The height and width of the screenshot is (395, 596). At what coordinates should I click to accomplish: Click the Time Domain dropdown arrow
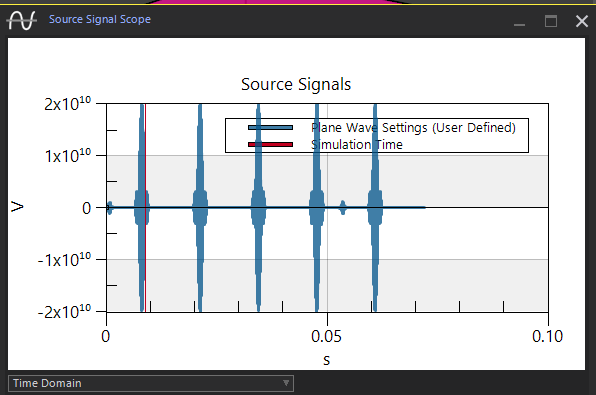click(x=286, y=383)
